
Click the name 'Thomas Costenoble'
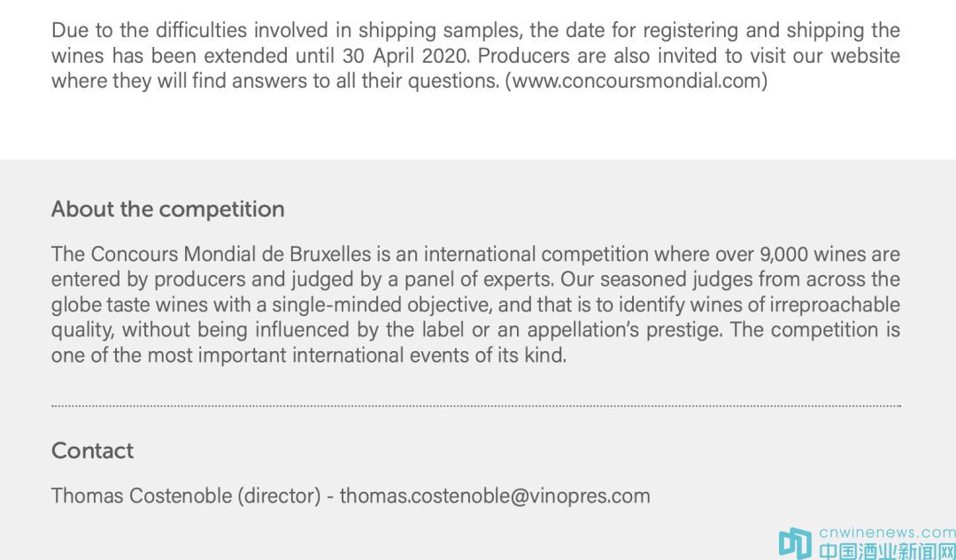tap(141, 495)
